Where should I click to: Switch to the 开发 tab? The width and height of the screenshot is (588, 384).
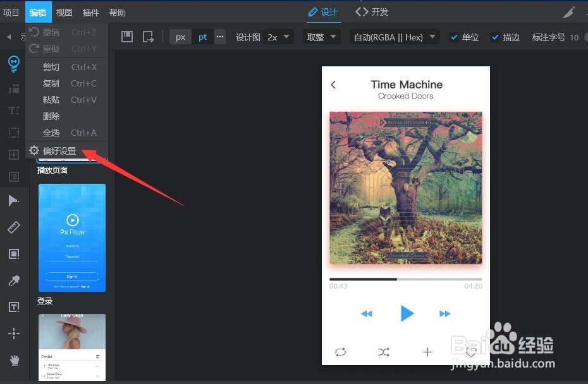click(372, 12)
